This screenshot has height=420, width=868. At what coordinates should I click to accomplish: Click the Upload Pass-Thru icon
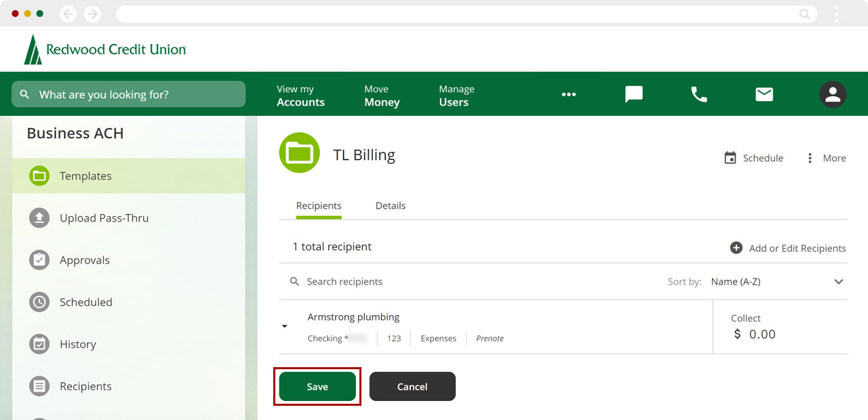39,218
